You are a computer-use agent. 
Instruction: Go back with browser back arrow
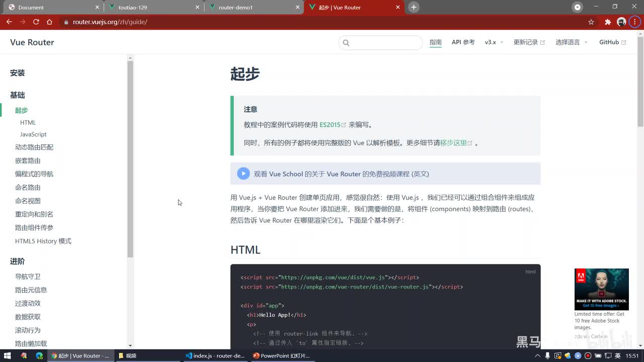9,22
